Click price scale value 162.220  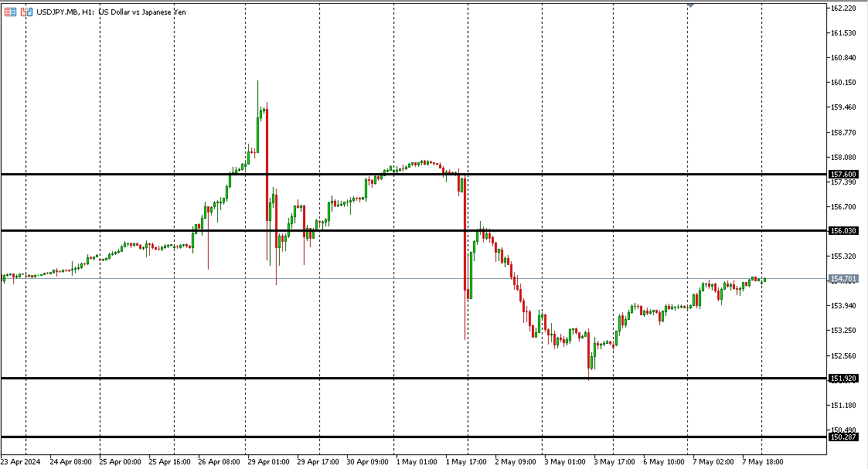pyautogui.click(x=843, y=8)
